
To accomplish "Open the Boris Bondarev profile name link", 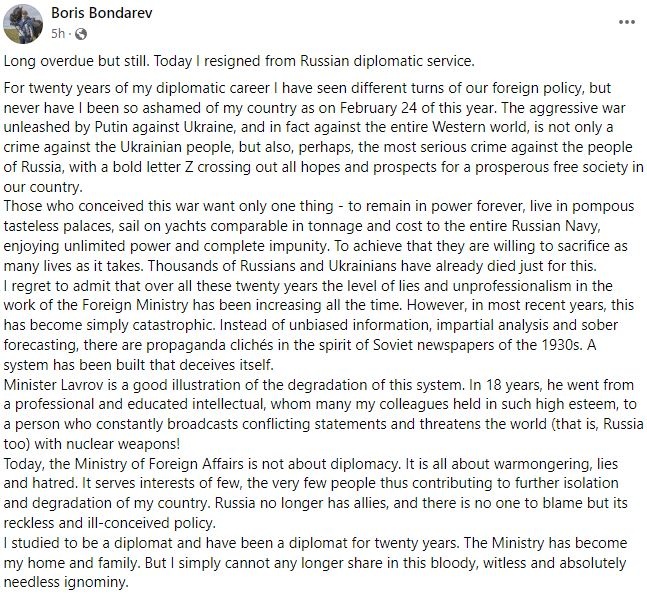I will click(x=102, y=13).
